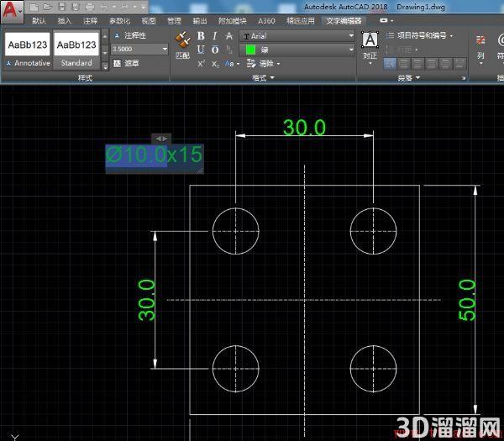
Task: Toggle Underline text formatting
Action: pyautogui.click(x=201, y=50)
